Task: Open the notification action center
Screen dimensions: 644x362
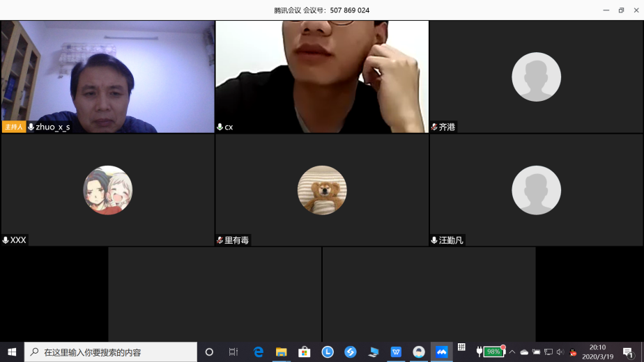Action: point(628,352)
